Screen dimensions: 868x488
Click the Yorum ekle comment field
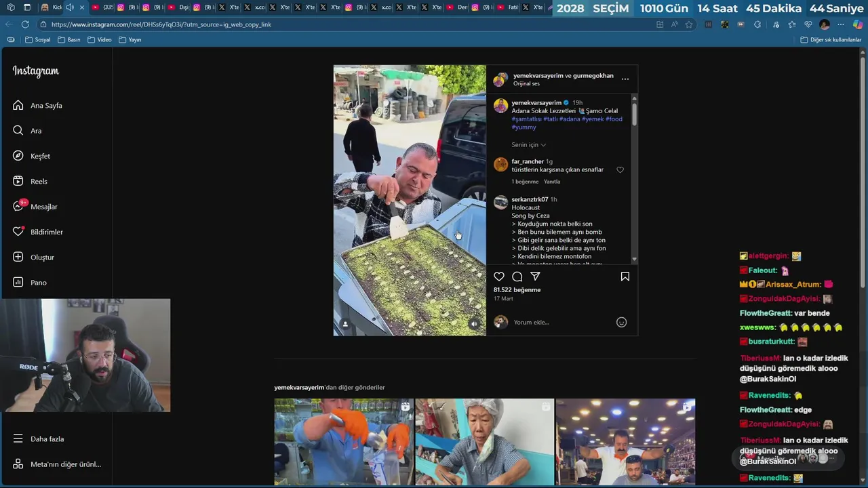point(561,323)
